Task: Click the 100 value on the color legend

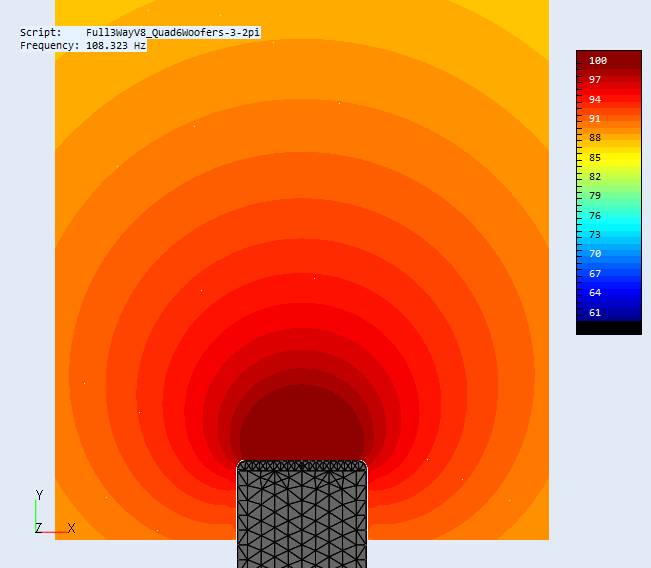Action: [598, 61]
